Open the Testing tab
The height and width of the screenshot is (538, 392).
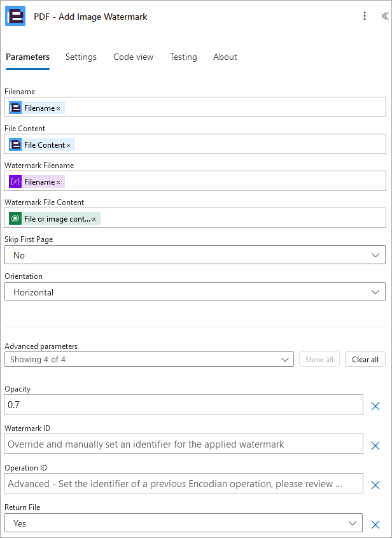coord(183,57)
